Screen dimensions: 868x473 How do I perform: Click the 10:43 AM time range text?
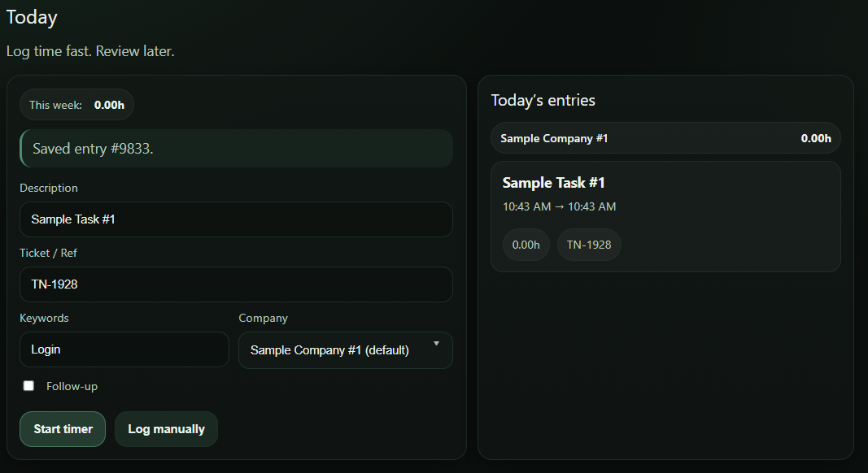[559, 206]
